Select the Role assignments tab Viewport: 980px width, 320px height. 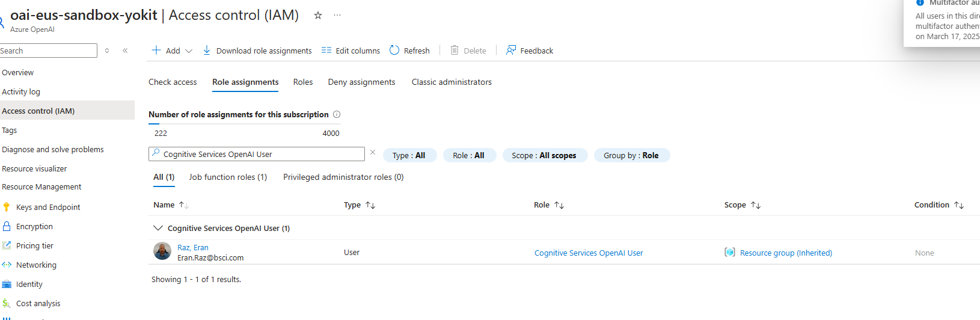245,82
